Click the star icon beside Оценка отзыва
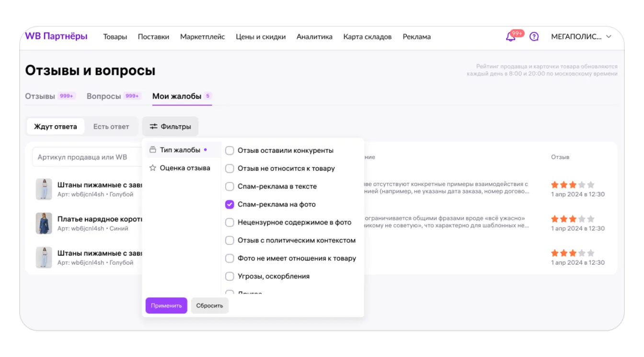 click(153, 168)
